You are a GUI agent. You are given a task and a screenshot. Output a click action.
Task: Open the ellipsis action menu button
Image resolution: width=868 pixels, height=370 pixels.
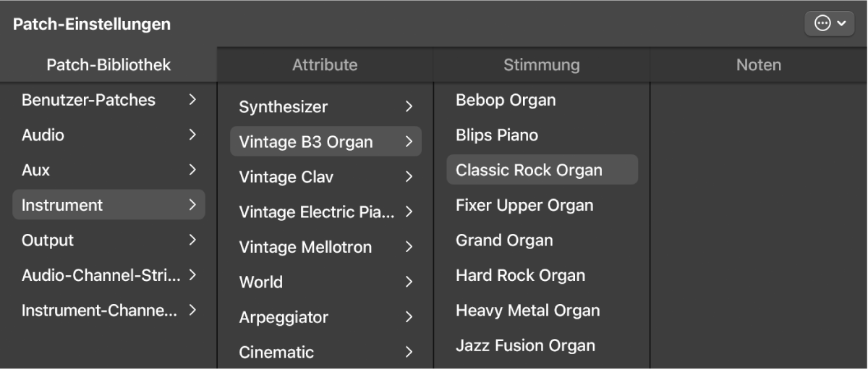click(x=829, y=24)
